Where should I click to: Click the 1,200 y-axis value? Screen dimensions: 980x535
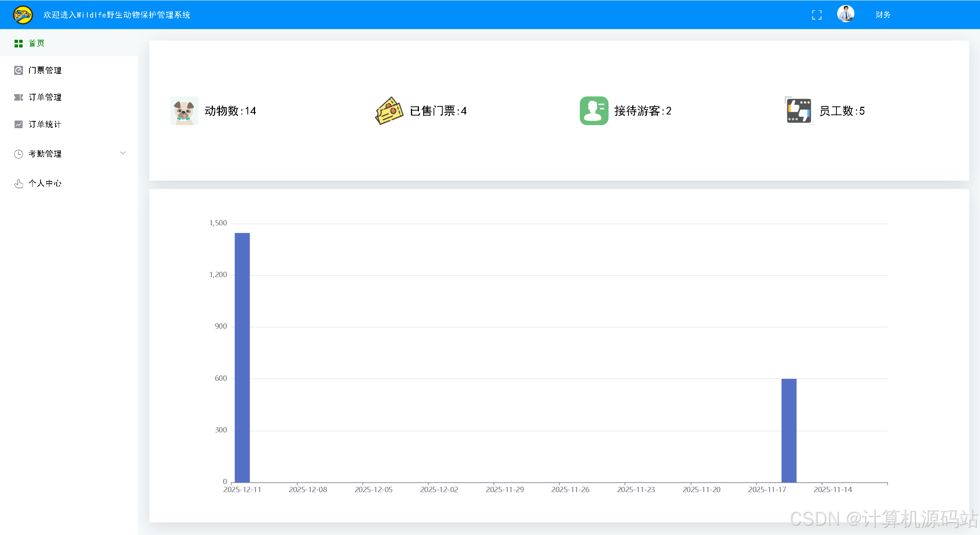click(218, 275)
